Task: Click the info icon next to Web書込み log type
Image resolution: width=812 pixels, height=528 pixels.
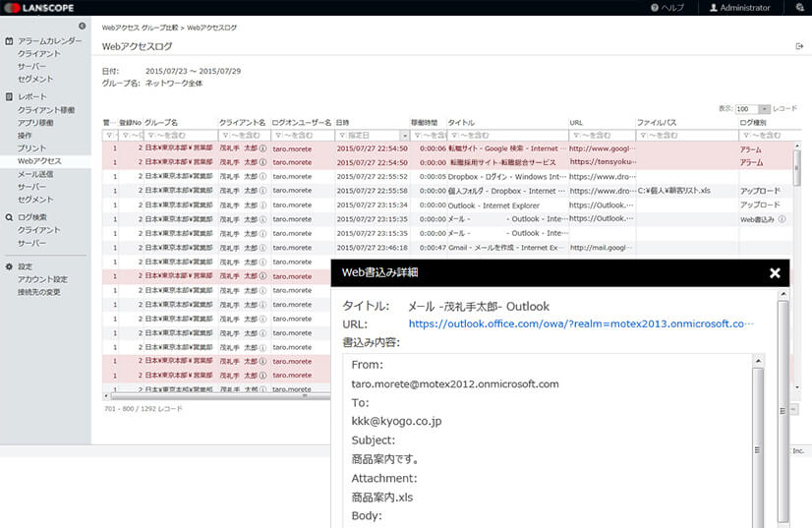Action: [x=782, y=219]
